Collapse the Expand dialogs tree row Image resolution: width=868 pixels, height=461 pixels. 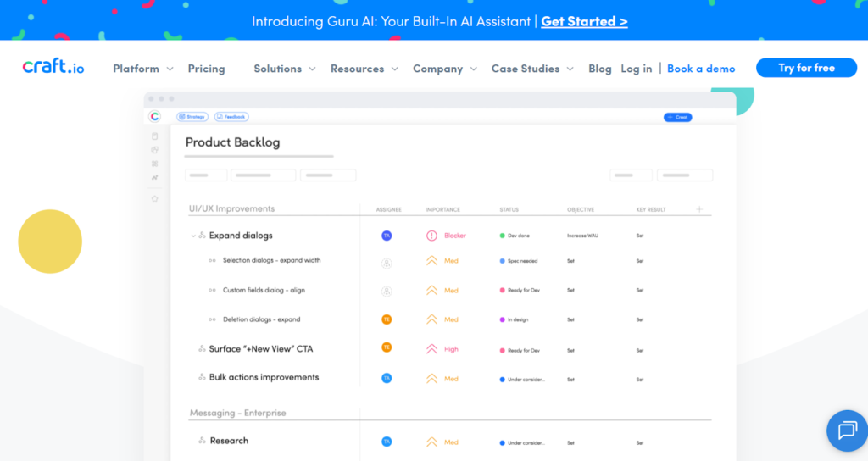click(x=193, y=236)
